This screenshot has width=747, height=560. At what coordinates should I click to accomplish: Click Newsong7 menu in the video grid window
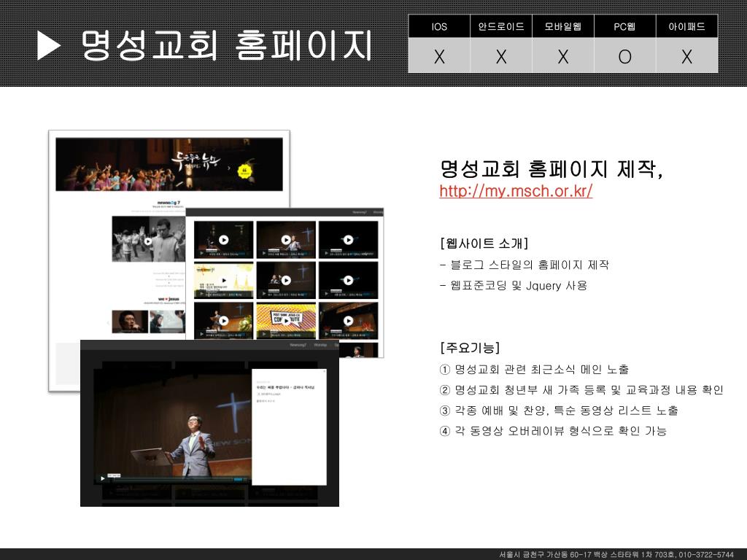tap(359, 212)
